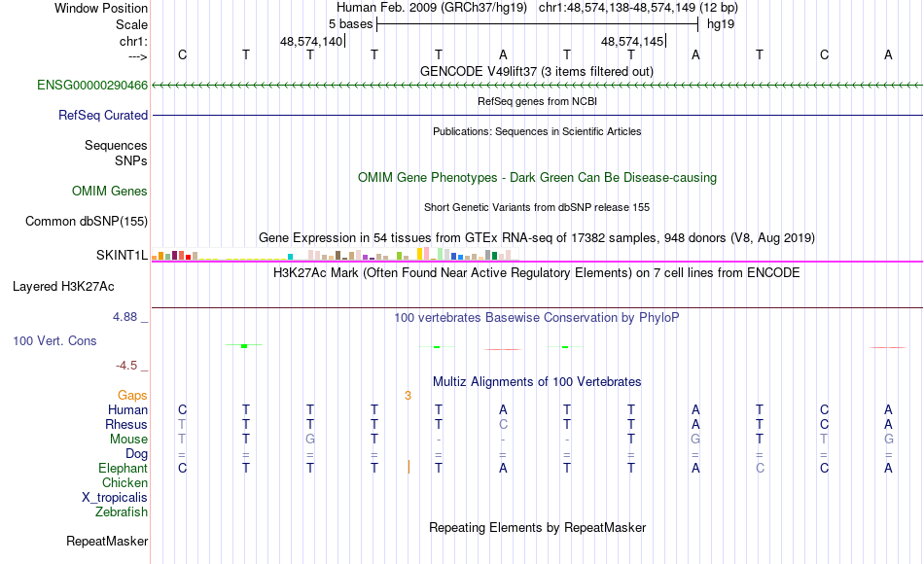Open the GENCODE V49lift37 track title
This screenshot has width=924, height=564.
tap(537, 71)
